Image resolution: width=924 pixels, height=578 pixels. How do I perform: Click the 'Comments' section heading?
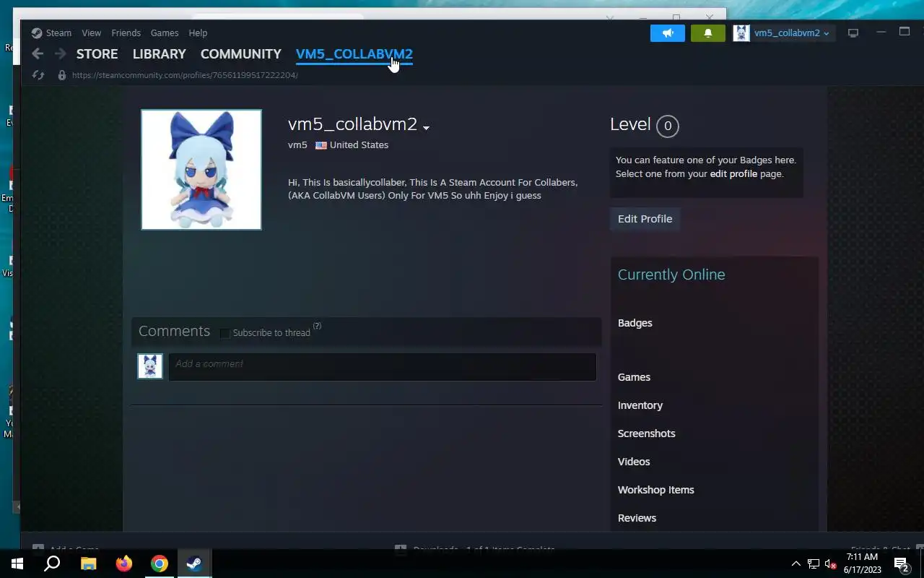174,331
